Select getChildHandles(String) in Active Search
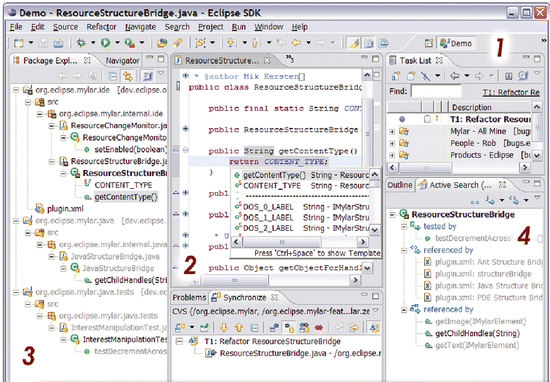Image resolution: width=550 pixels, height=382 pixels. click(x=477, y=334)
